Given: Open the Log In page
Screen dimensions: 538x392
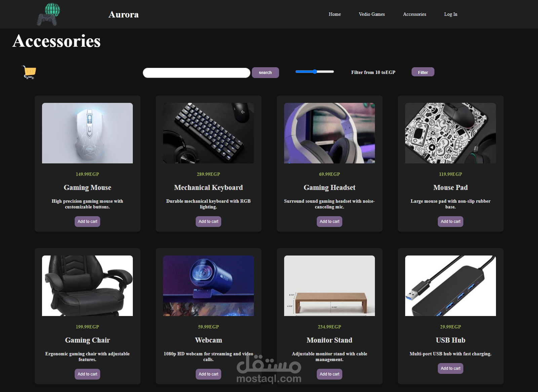Looking at the screenshot, I should point(451,14).
